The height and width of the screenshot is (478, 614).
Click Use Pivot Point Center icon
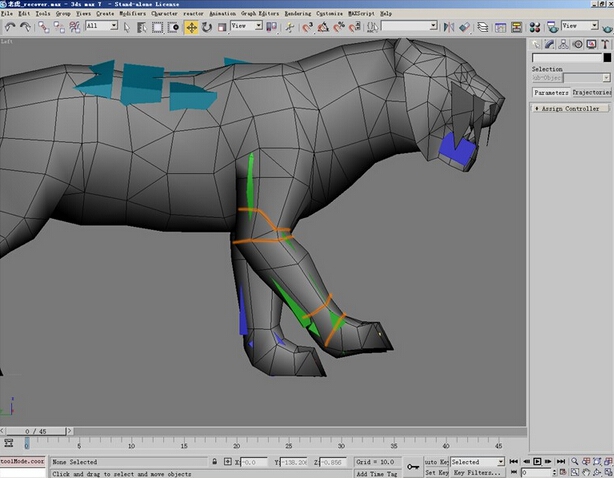click(x=271, y=27)
